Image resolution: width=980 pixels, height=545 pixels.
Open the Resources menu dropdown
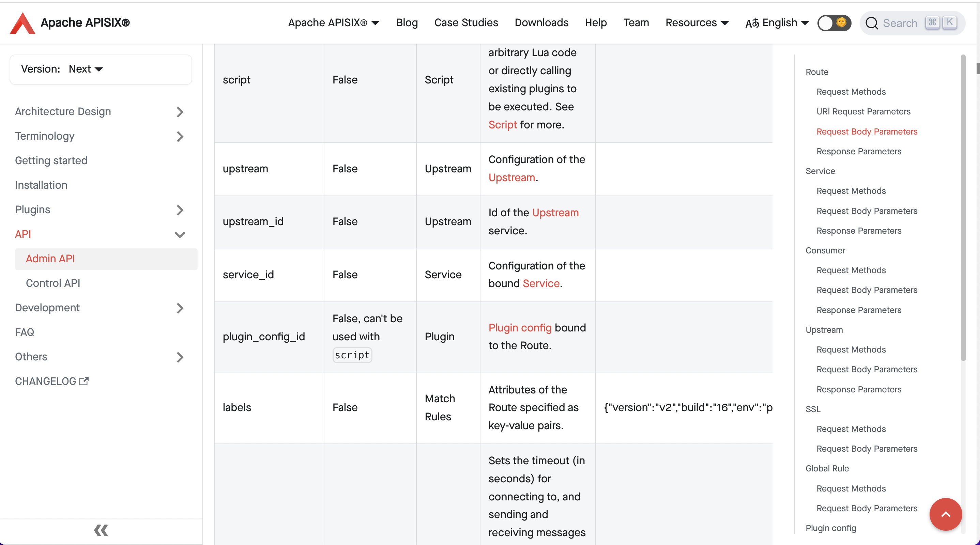697,23
